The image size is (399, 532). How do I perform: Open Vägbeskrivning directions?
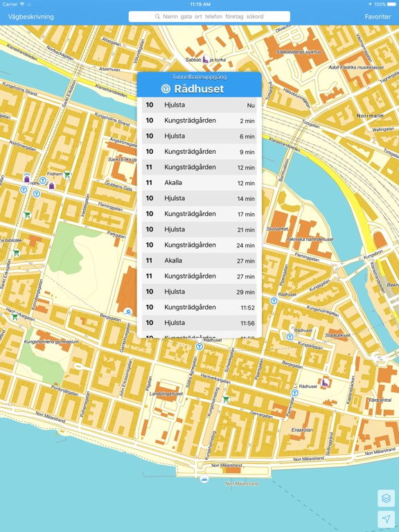click(x=31, y=17)
